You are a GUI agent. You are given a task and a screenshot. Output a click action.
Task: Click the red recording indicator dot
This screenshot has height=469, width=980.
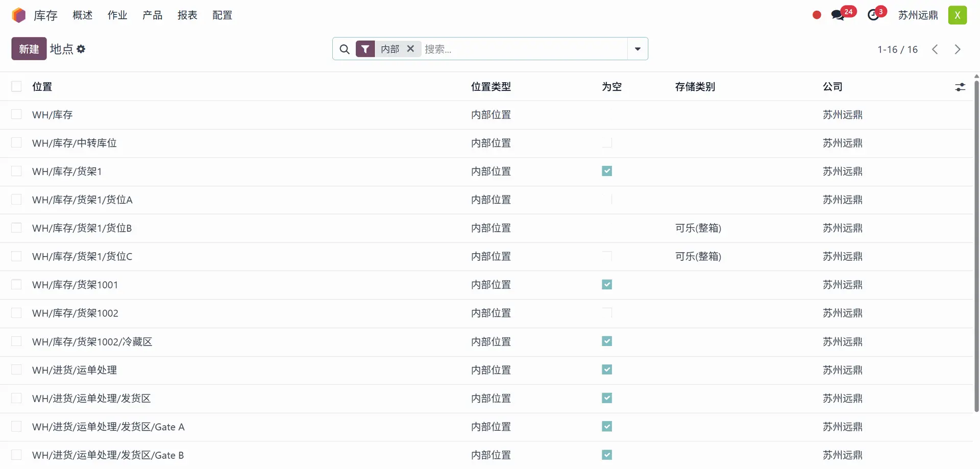(817, 15)
